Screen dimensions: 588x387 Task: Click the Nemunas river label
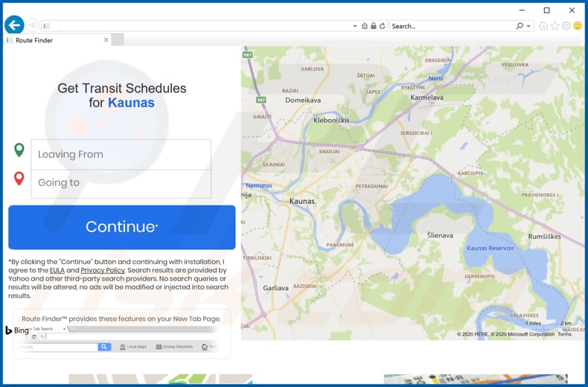pos(259,185)
